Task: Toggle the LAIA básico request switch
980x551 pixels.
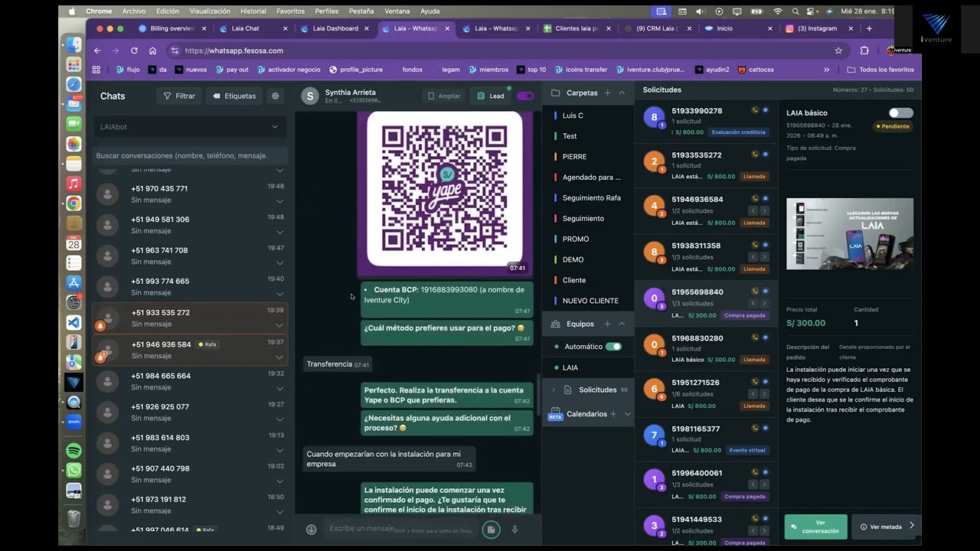Action: pyautogui.click(x=900, y=113)
